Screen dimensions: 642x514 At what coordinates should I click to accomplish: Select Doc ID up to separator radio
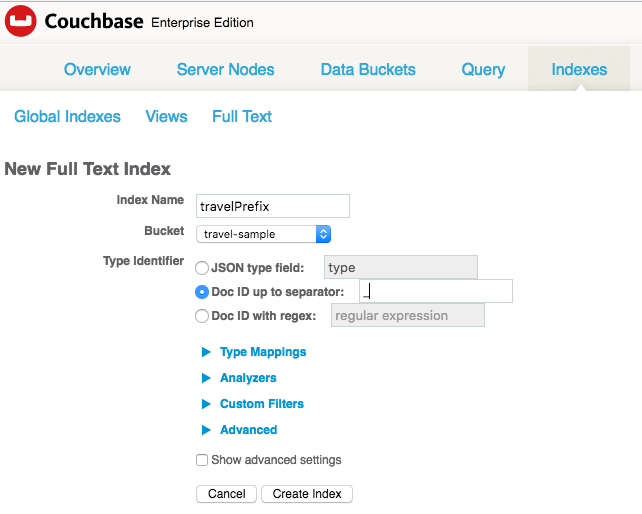[x=202, y=292]
